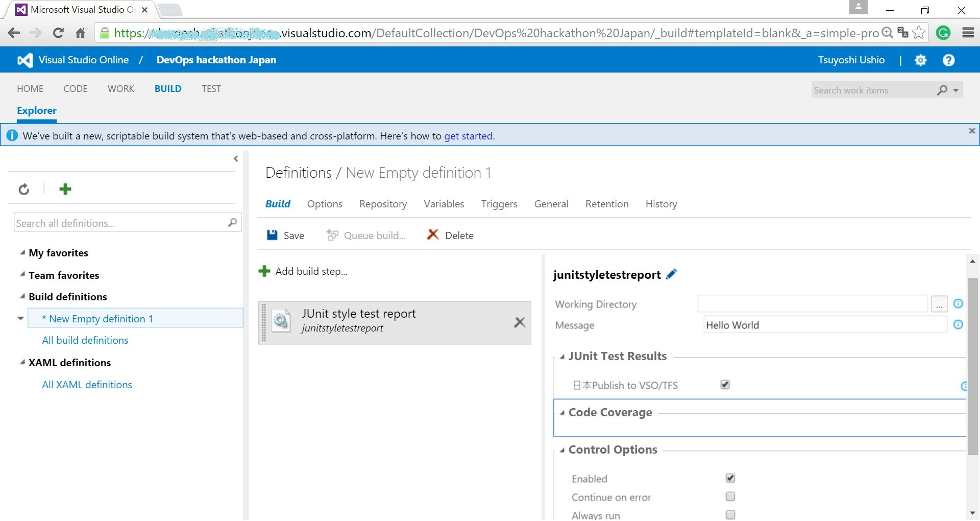Switch to the Retention tab
Image resolution: width=980 pixels, height=521 pixels.
607,204
